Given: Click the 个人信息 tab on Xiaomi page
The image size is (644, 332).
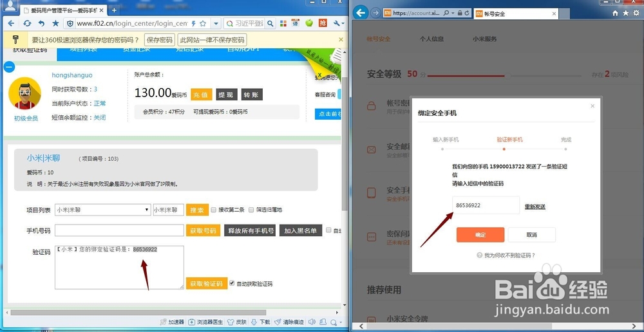Looking at the screenshot, I should [431, 39].
